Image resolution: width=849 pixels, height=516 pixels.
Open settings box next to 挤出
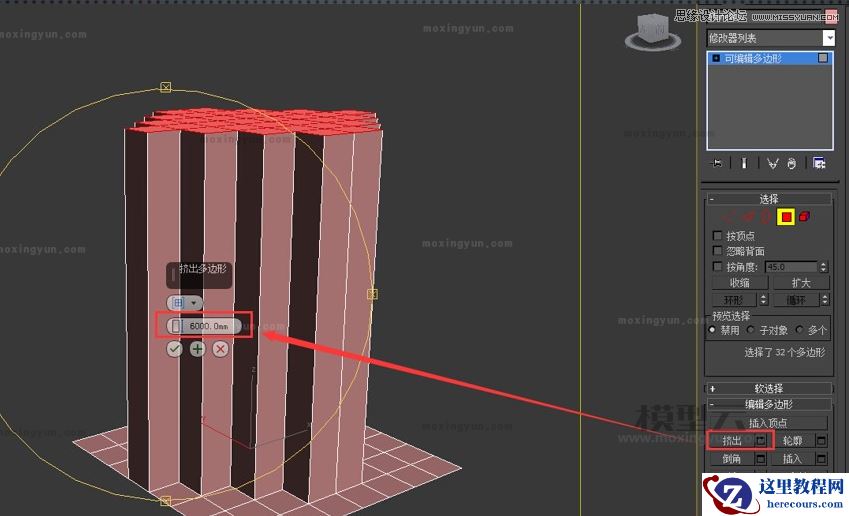(x=761, y=441)
